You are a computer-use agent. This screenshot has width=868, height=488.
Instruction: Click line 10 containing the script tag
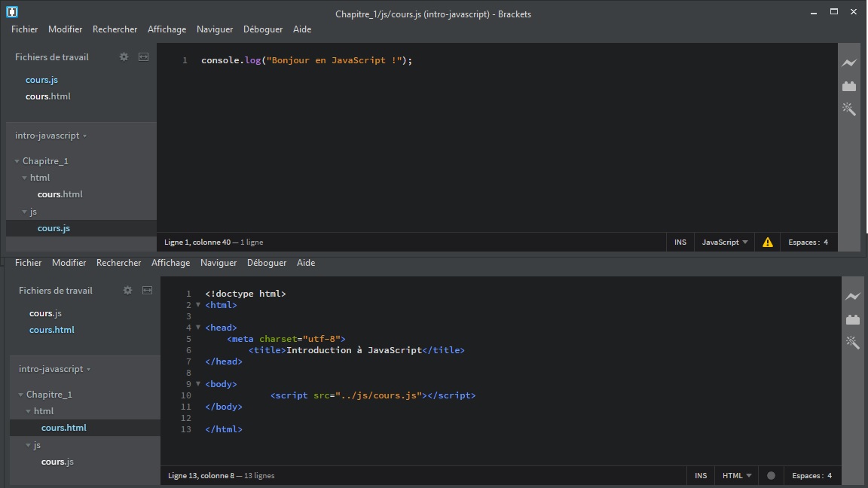(374, 395)
